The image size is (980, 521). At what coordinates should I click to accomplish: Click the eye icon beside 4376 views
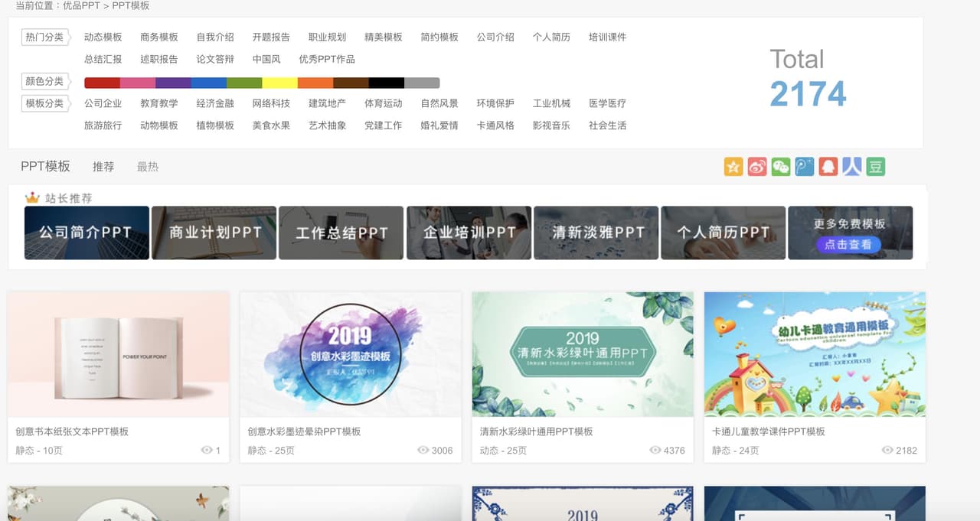tap(655, 451)
